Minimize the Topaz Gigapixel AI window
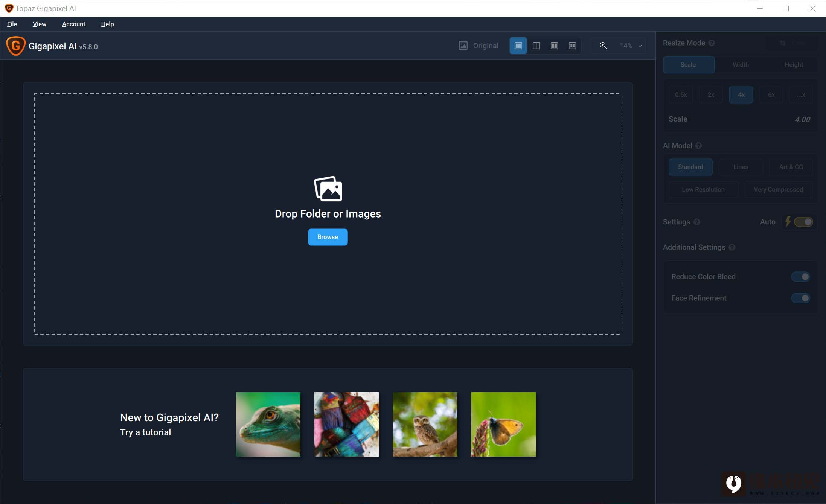The width and height of the screenshot is (826, 504). [760, 8]
